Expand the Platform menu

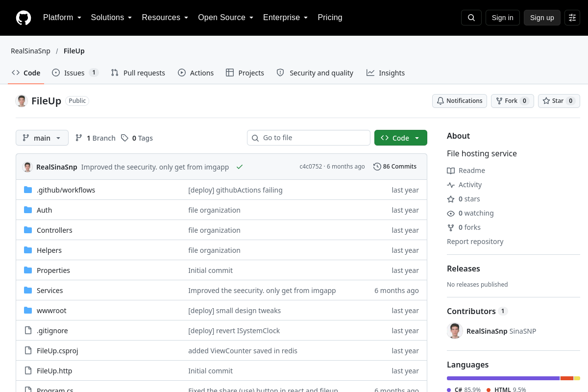point(62,18)
